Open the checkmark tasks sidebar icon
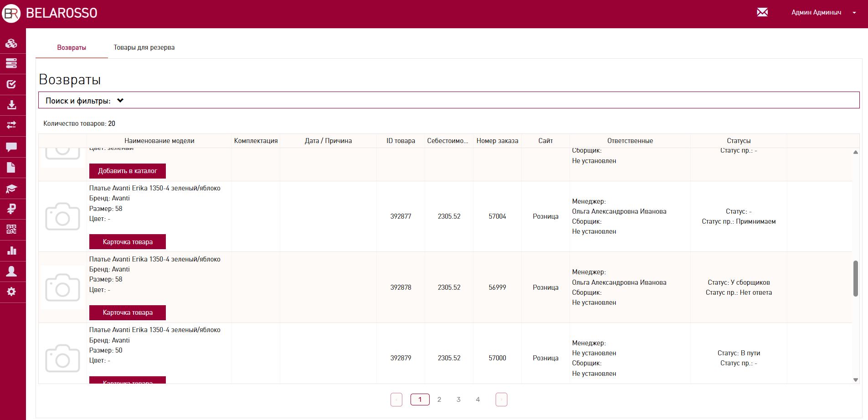The image size is (868, 420). pyautogui.click(x=11, y=84)
